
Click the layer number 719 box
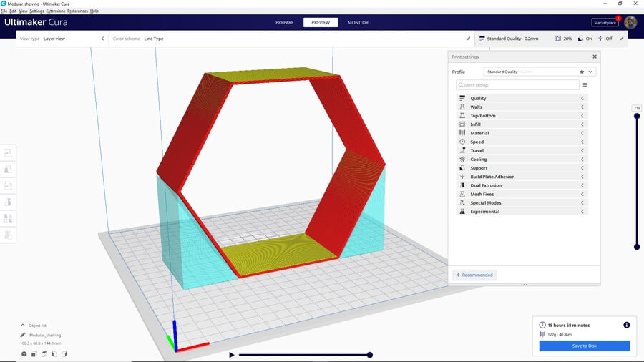pyautogui.click(x=637, y=108)
